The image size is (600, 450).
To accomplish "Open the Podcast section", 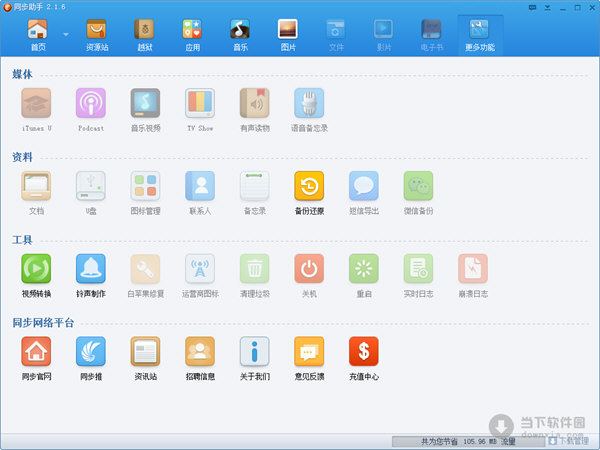I will 91,104.
